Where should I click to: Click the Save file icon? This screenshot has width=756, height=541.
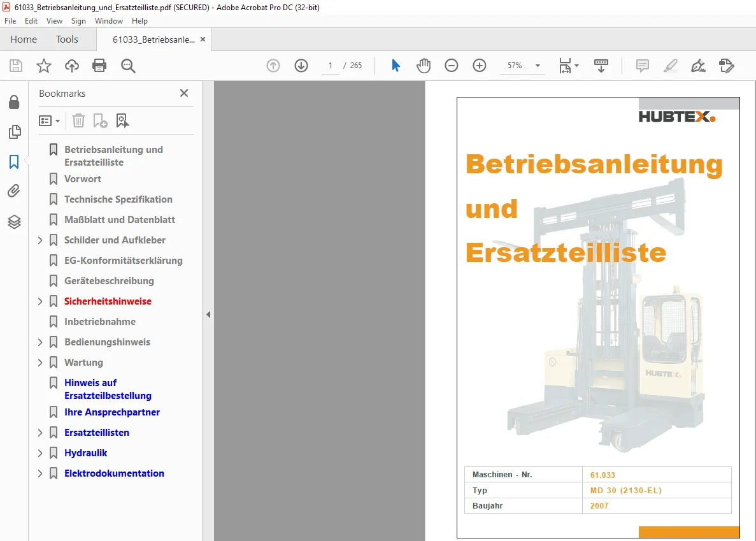16,66
